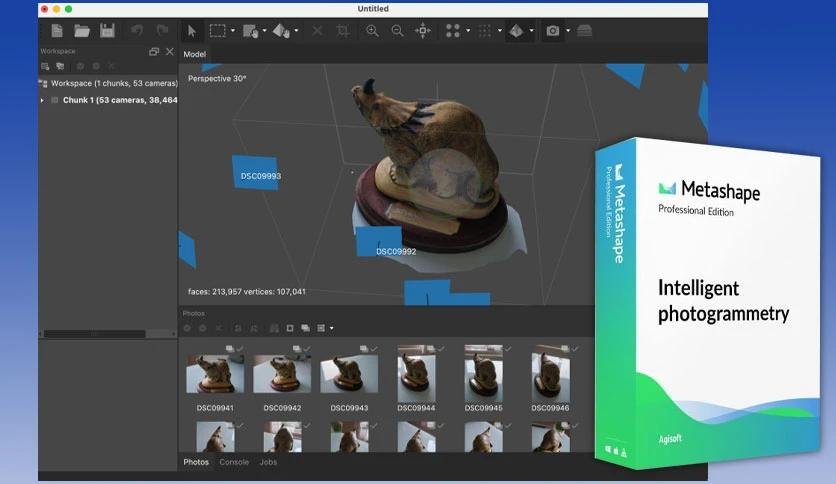Create a new document with toolbar icon
Viewport: 836px width, 484px height.
(x=57, y=31)
